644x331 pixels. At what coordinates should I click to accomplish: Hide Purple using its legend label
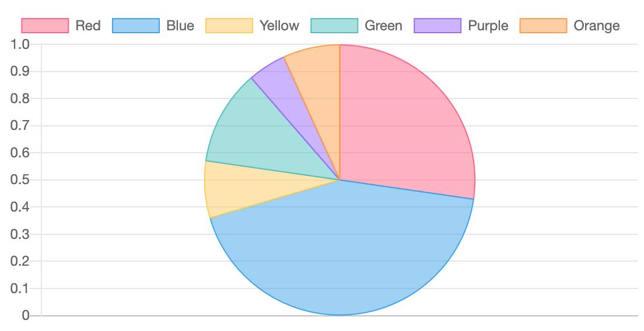click(x=488, y=26)
